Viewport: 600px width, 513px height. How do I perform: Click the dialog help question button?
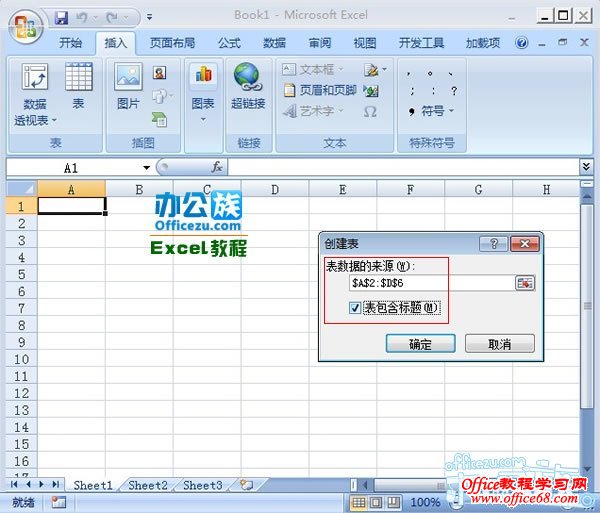[494, 244]
